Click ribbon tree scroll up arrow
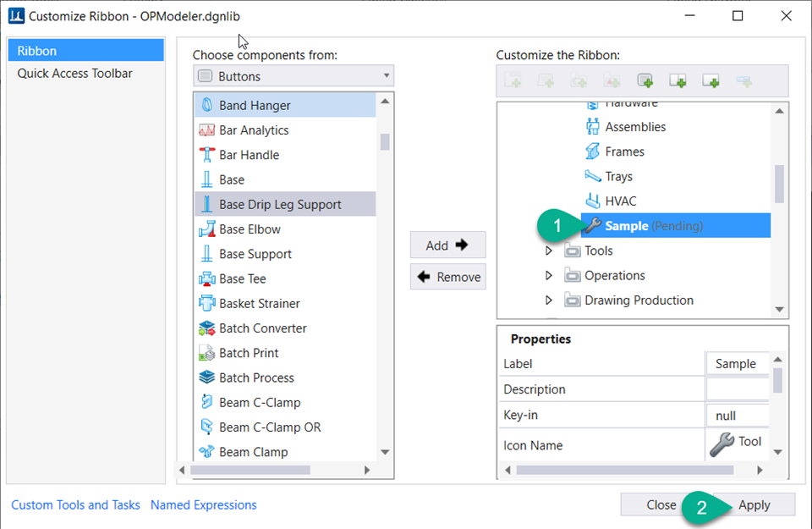 click(779, 111)
